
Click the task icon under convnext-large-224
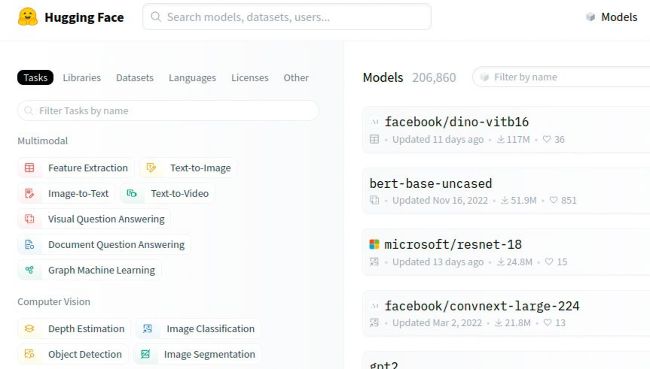[374, 323]
